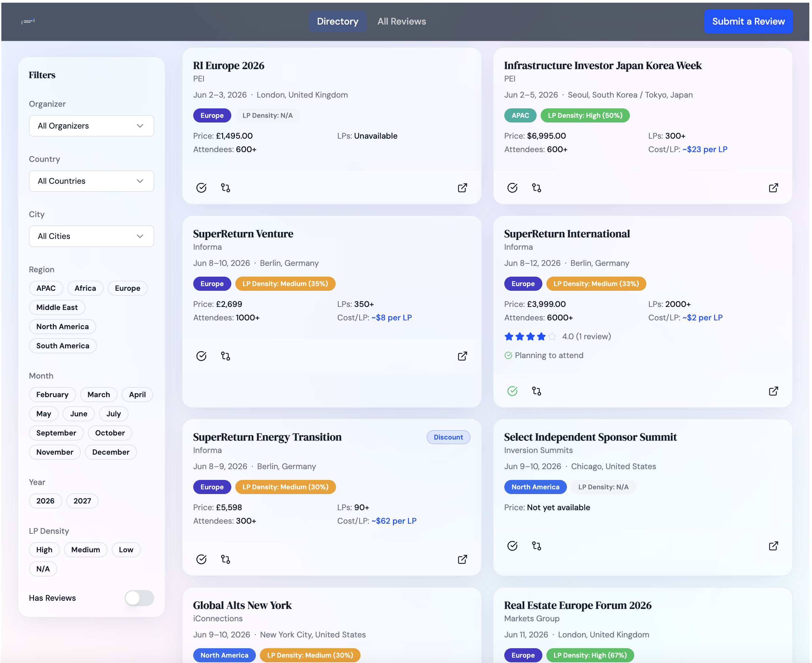Enable Middle East region filter
Viewport: 812px width, 663px height.
(x=57, y=308)
